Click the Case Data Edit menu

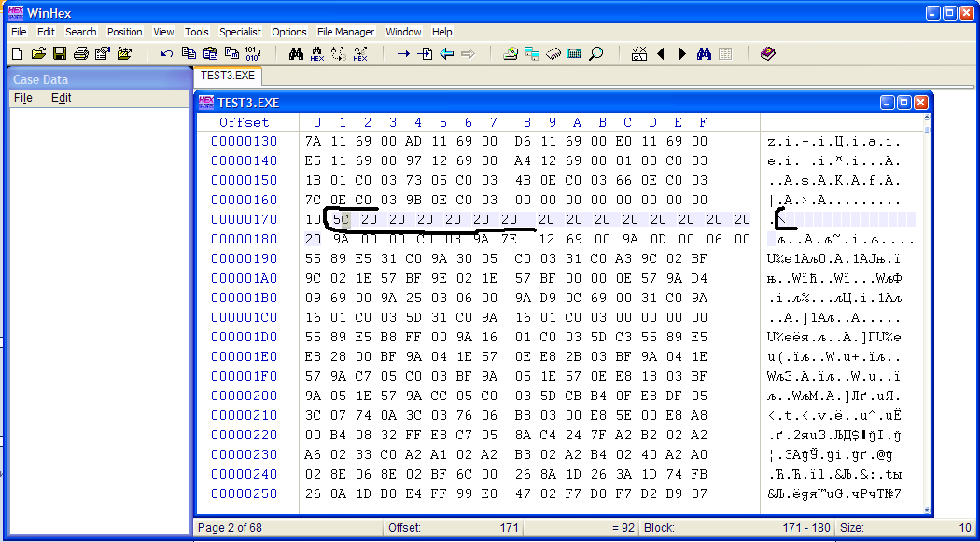61,98
